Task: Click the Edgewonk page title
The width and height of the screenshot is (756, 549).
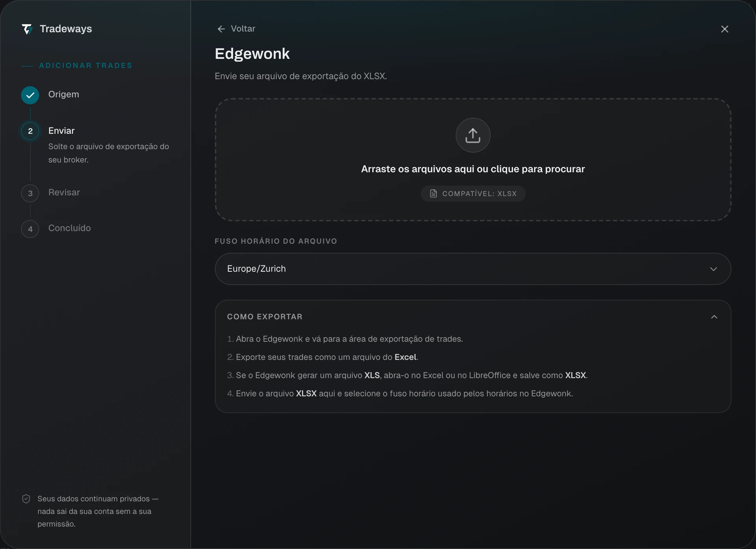Action: coord(252,54)
